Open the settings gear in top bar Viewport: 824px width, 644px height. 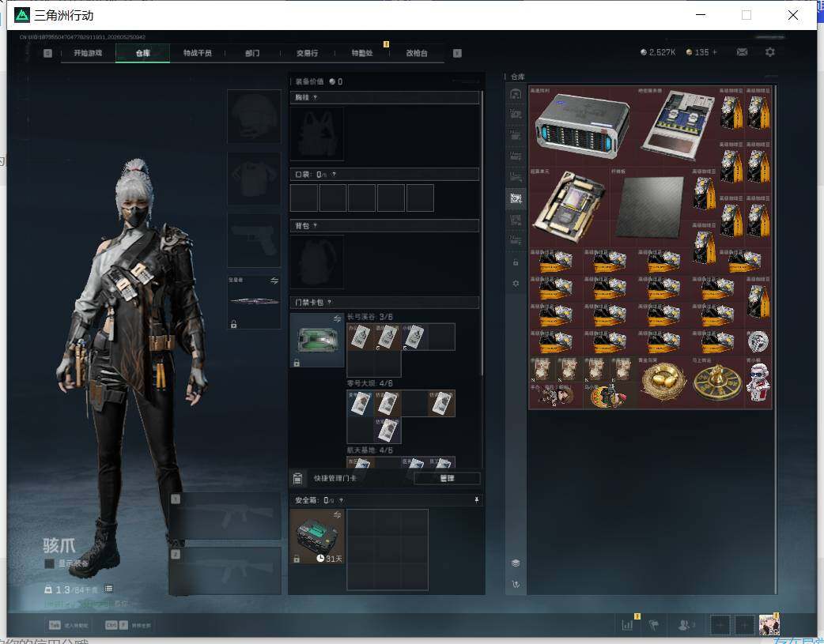(x=770, y=52)
